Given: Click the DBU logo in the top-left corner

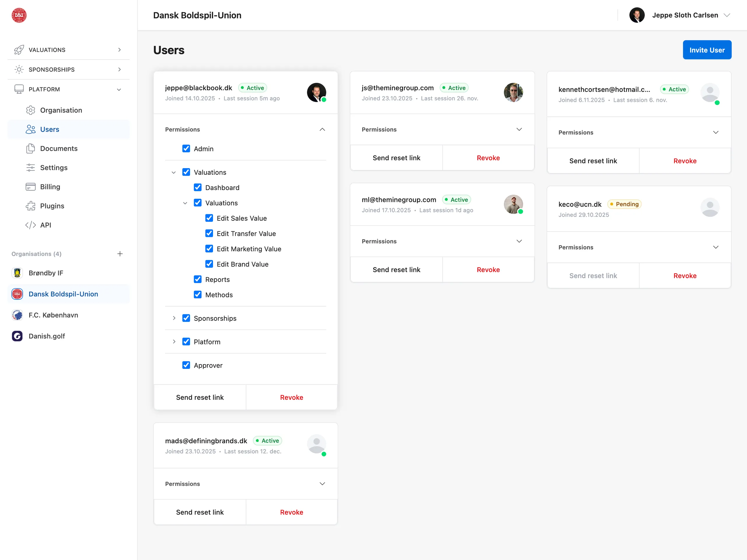Looking at the screenshot, I should (x=19, y=15).
